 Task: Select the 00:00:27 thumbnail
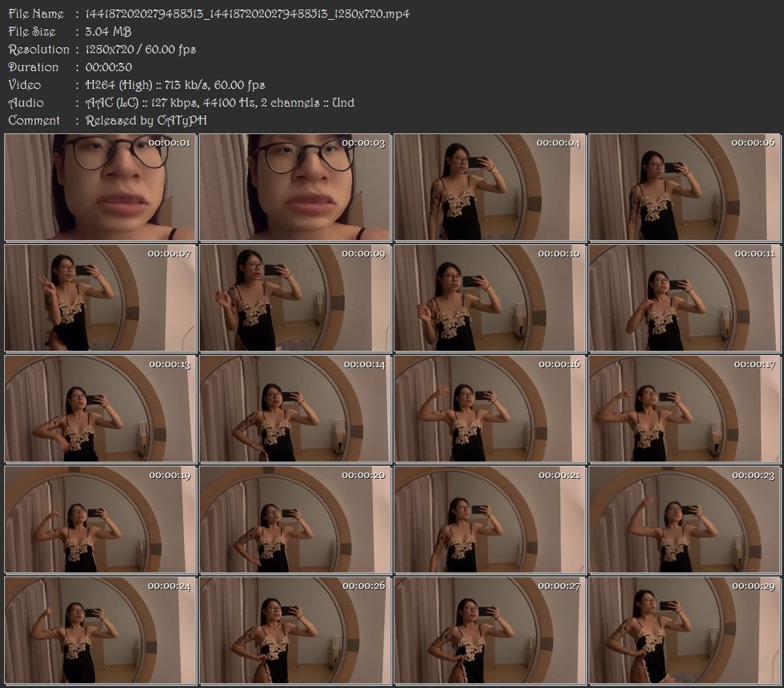pyautogui.click(x=489, y=631)
